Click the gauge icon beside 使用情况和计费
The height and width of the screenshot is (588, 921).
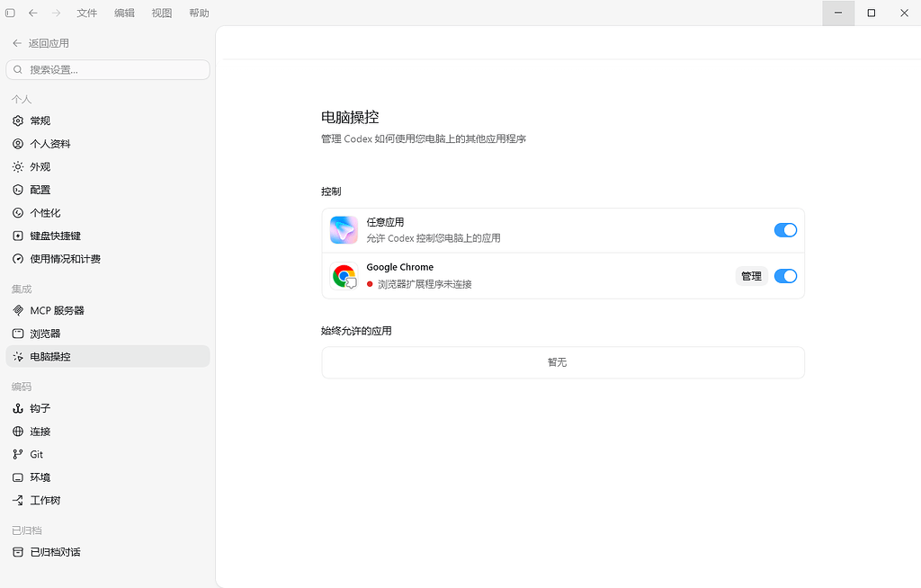pyautogui.click(x=18, y=259)
